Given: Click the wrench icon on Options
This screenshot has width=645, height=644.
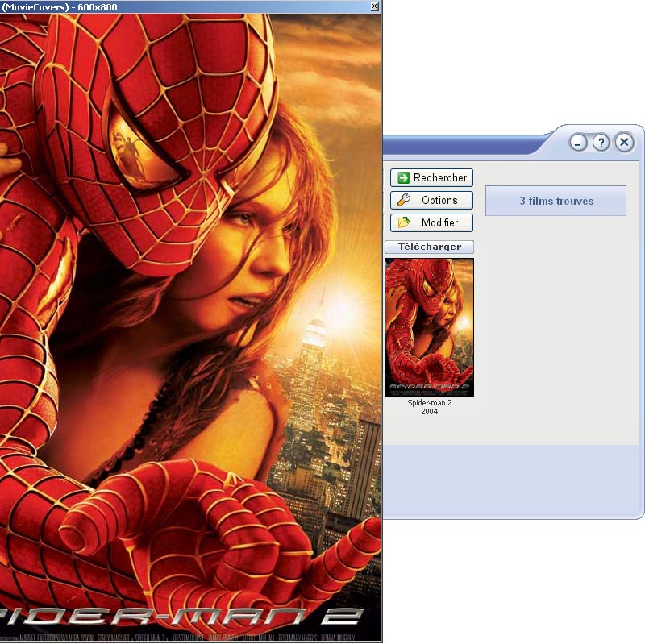Looking at the screenshot, I should click(x=404, y=200).
